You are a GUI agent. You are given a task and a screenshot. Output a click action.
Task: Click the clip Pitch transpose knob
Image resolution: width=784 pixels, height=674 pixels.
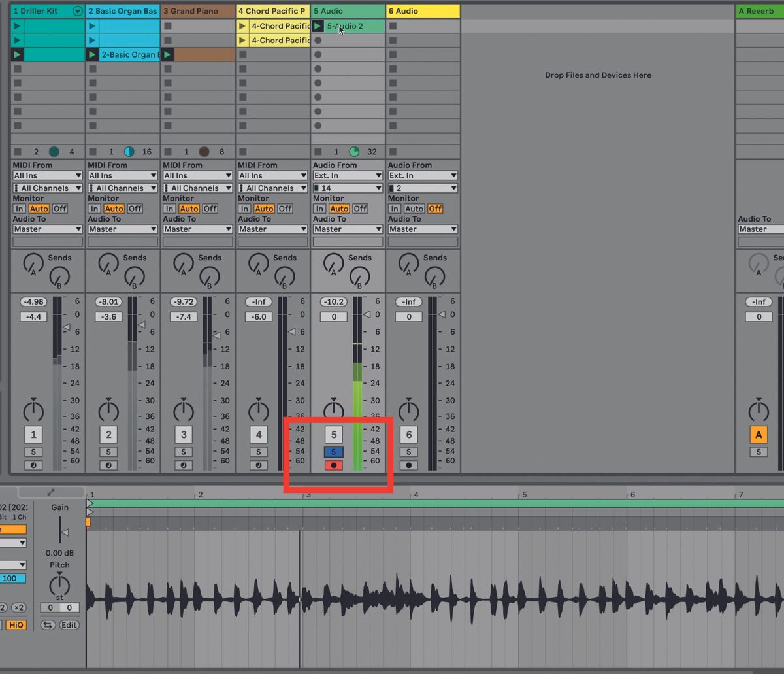[59, 584]
